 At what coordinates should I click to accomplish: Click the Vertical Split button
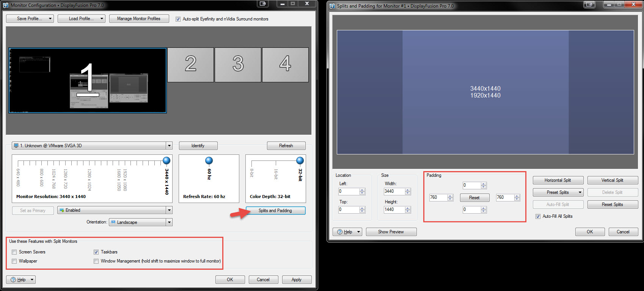[x=613, y=180]
